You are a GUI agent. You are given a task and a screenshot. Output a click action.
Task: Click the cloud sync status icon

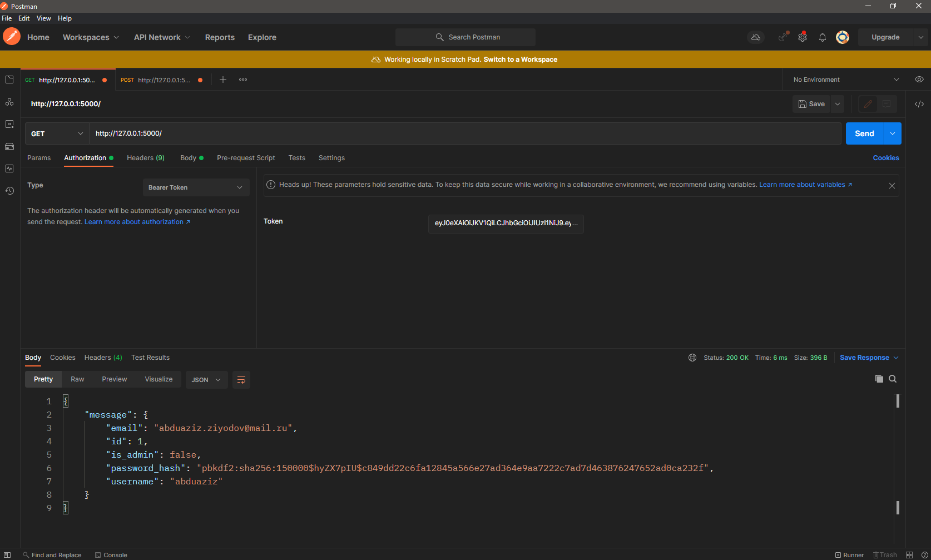[756, 37]
